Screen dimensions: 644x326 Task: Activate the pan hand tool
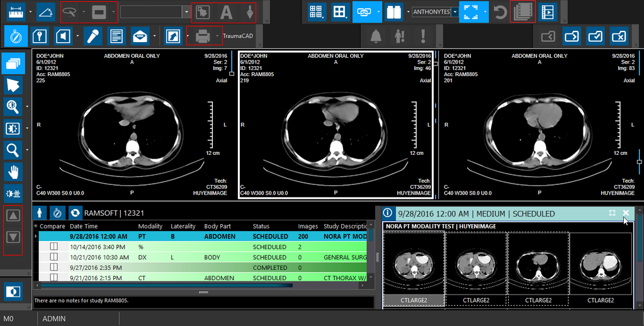13,171
